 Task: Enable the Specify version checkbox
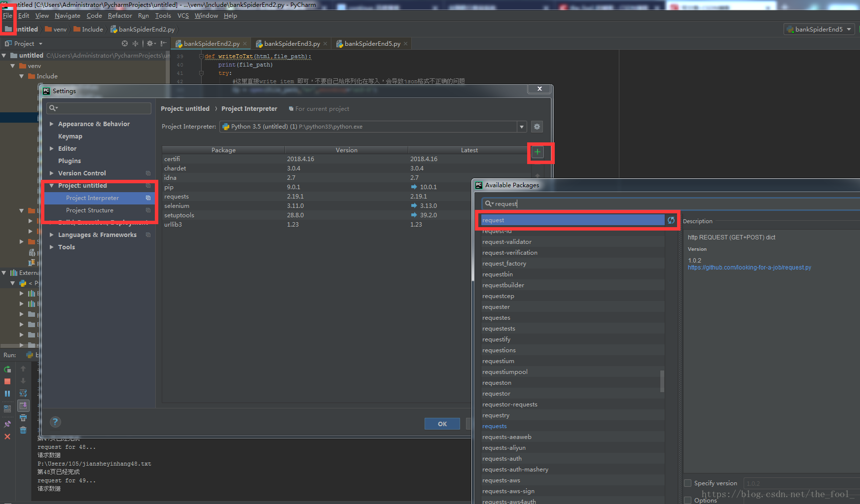click(x=688, y=483)
